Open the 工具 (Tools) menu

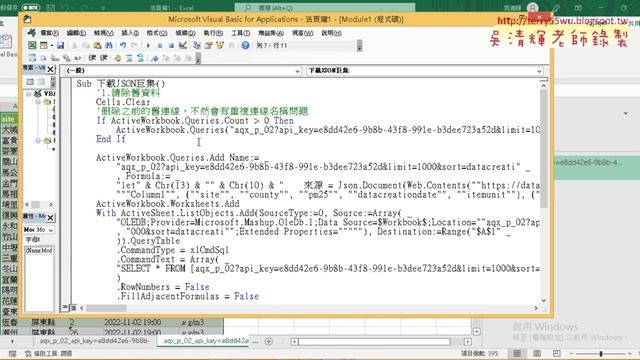[240, 33]
